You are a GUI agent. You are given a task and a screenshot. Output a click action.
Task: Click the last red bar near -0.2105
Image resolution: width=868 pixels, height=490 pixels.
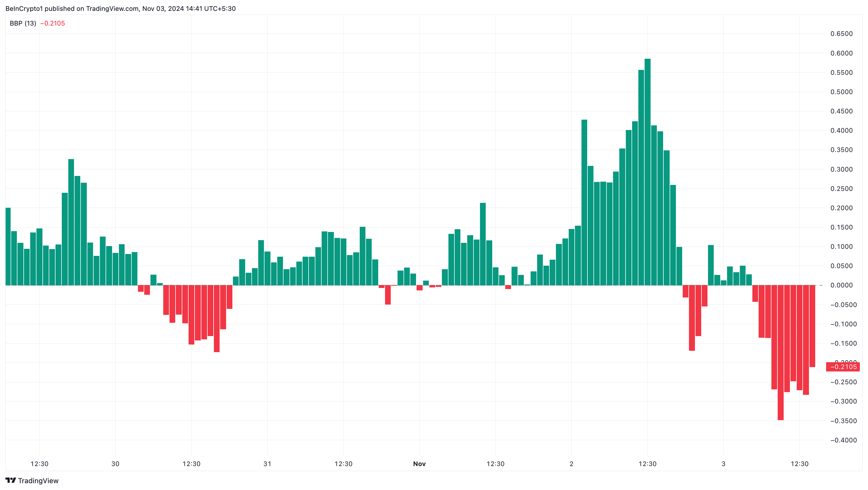[812, 326]
